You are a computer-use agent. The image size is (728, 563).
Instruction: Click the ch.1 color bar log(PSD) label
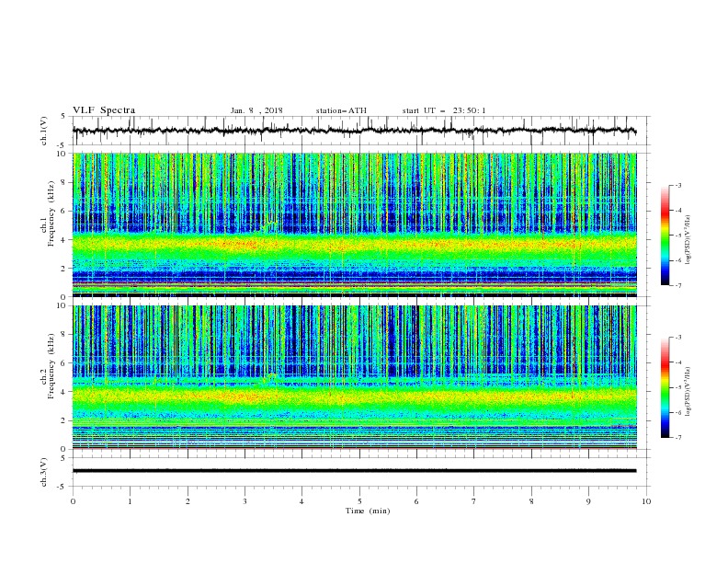click(x=688, y=240)
